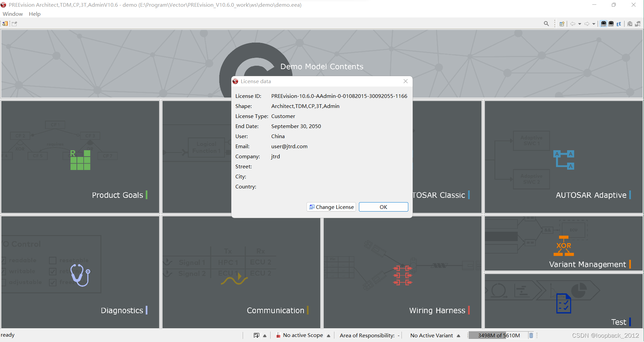This screenshot has height=342, width=644.
Task: Click the blue AUTOSAR Adaptive diagram icon
Action: coord(564,160)
